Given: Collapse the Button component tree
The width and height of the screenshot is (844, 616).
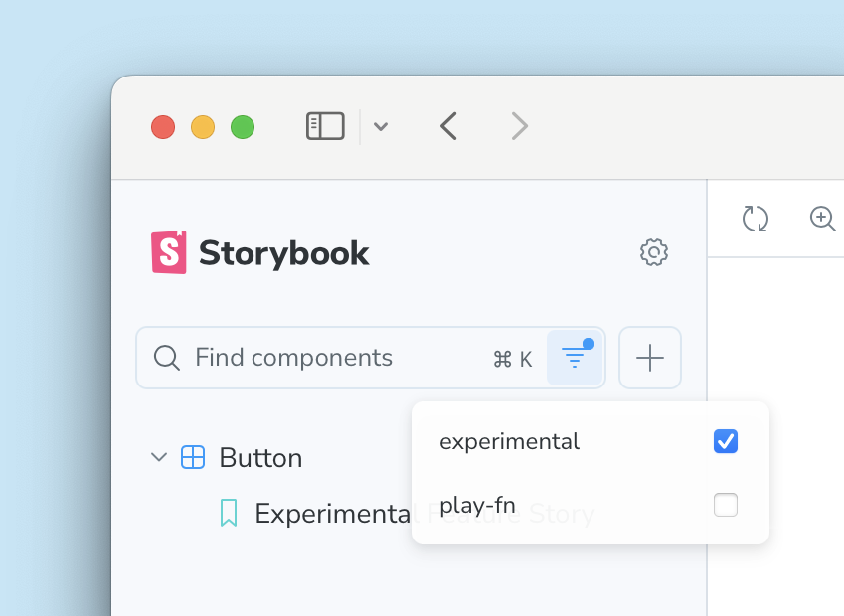Looking at the screenshot, I should point(159,457).
